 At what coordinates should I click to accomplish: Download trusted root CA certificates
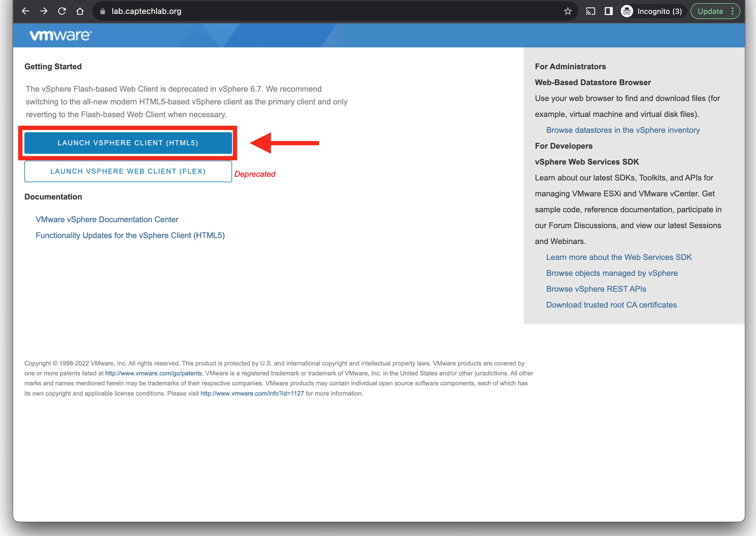(611, 305)
